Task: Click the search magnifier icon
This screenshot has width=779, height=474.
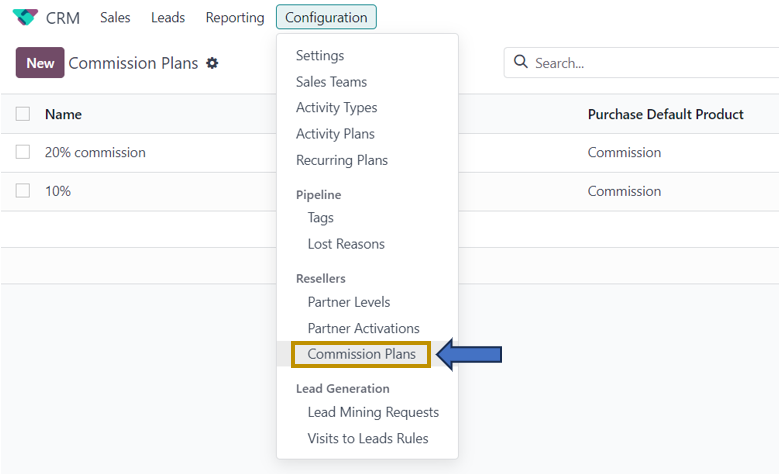Action: pyautogui.click(x=520, y=62)
